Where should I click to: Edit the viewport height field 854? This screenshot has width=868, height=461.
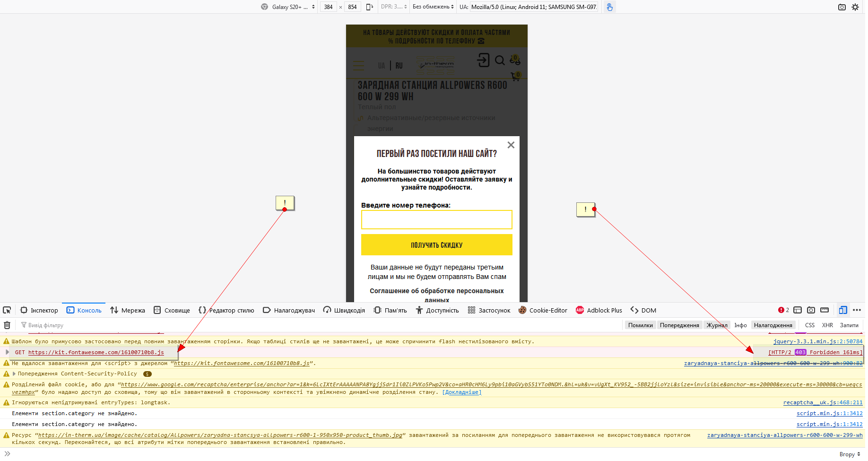point(353,7)
